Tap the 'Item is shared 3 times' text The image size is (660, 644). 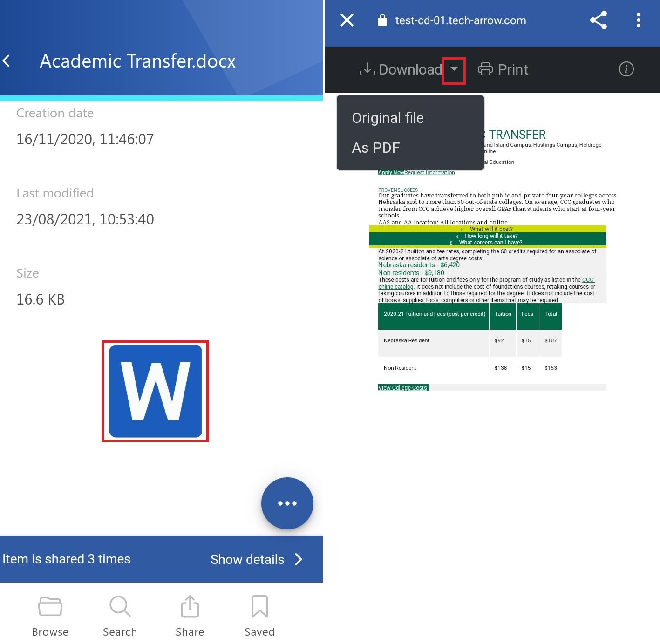pyautogui.click(x=67, y=559)
